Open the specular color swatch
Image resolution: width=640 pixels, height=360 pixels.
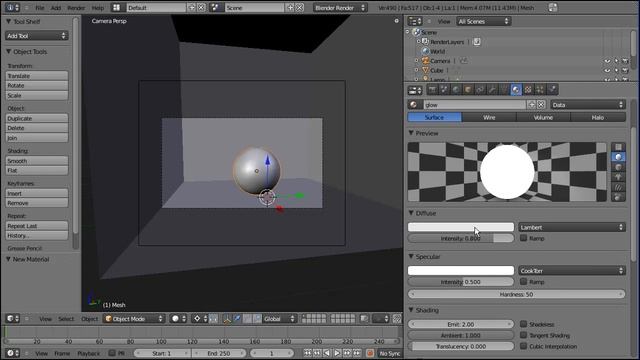(461, 271)
